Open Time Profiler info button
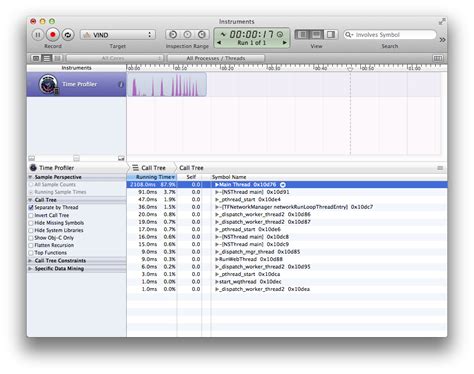The height and width of the screenshot is (374, 474). [x=121, y=84]
